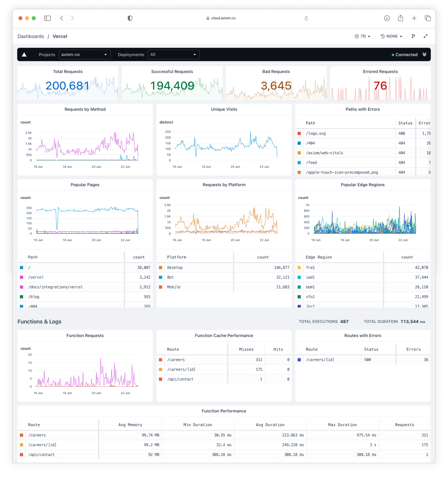Reload the page with the refresh icon

tap(306, 18)
